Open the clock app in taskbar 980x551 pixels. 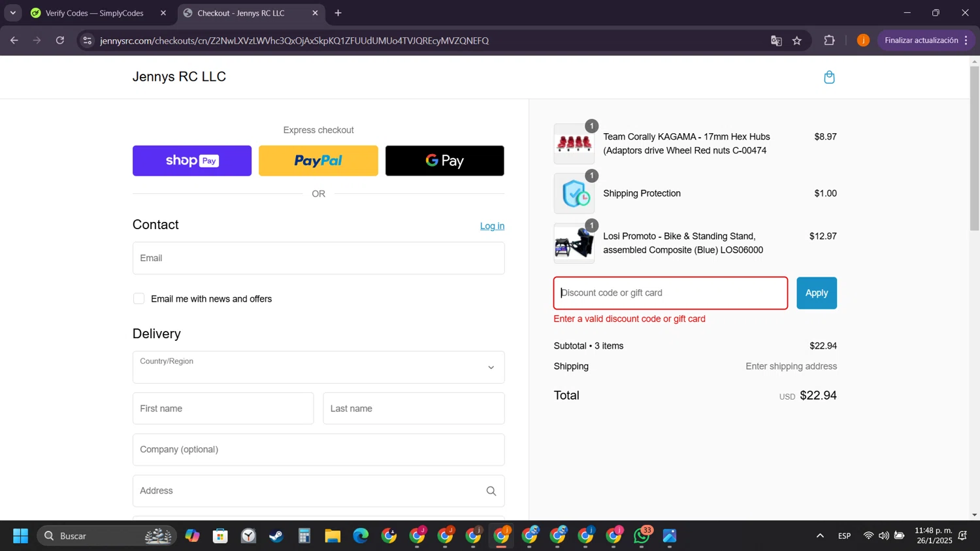(248, 536)
